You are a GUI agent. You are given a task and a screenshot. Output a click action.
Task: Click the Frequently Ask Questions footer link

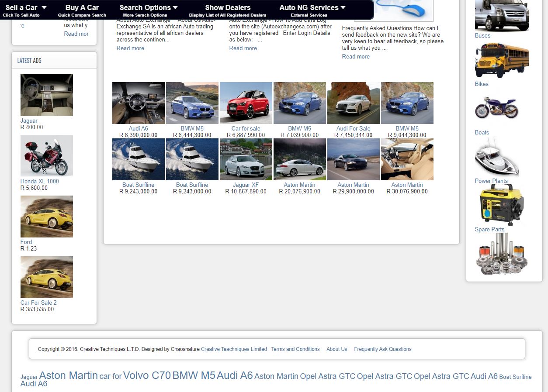click(383, 349)
